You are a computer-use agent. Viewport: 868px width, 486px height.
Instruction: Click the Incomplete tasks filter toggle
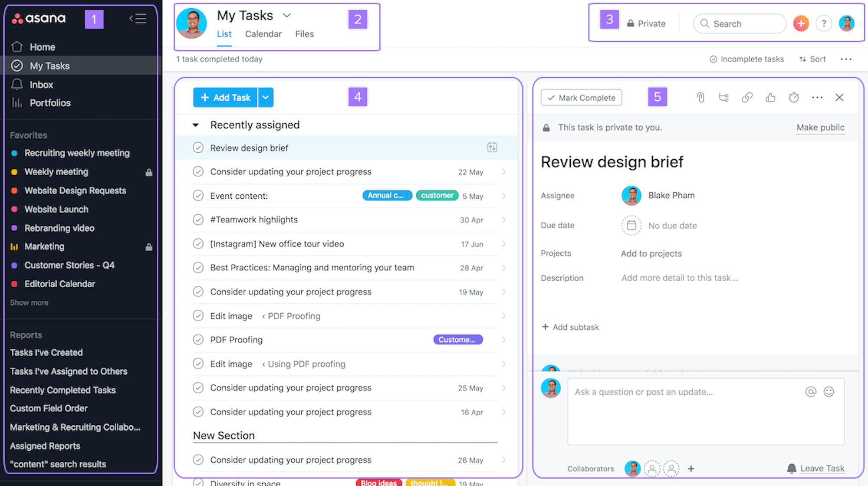(x=746, y=59)
